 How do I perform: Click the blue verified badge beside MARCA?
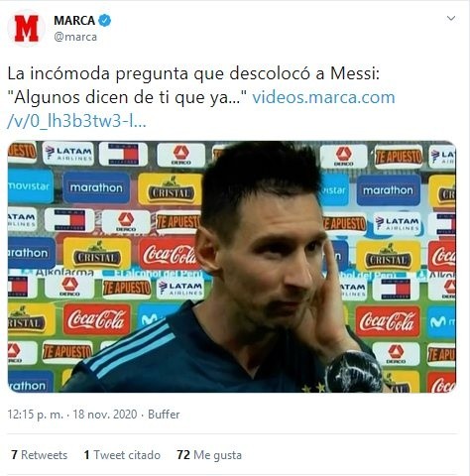(x=105, y=21)
